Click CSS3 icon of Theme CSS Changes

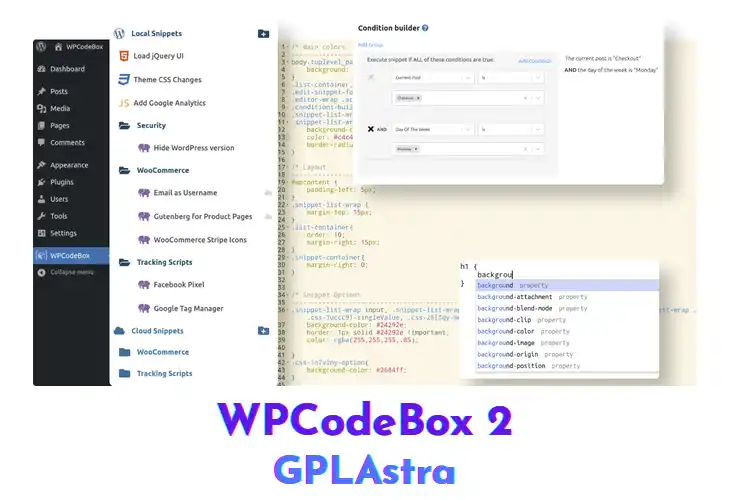124,80
